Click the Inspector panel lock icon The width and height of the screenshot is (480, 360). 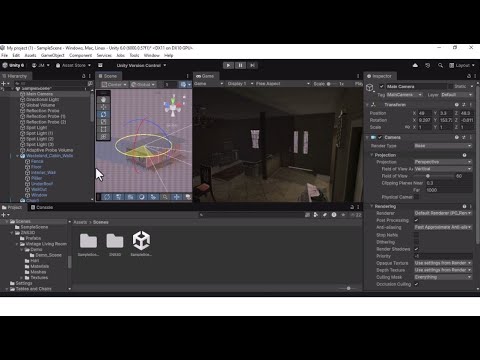click(469, 76)
